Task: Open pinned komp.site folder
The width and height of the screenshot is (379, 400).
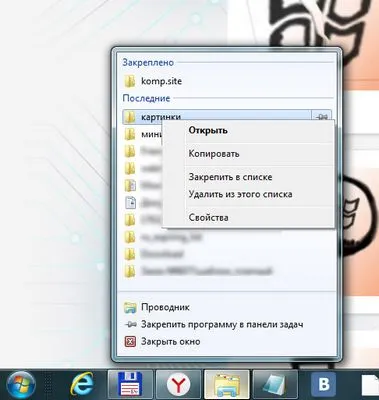Action: tap(228, 81)
